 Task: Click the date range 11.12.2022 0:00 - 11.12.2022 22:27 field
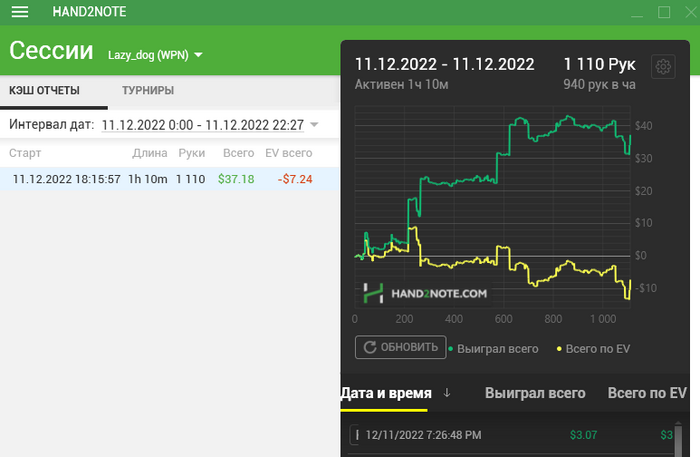(203, 125)
